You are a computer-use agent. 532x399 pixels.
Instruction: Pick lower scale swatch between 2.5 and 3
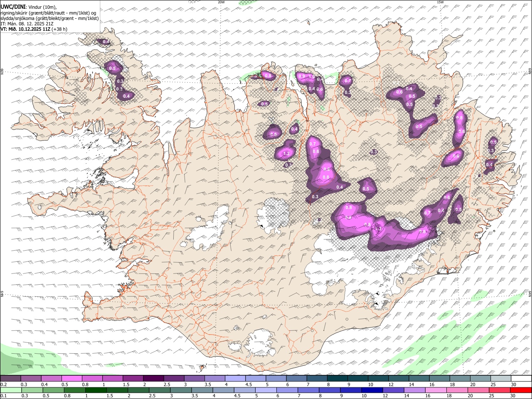pyautogui.click(x=159, y=390)
